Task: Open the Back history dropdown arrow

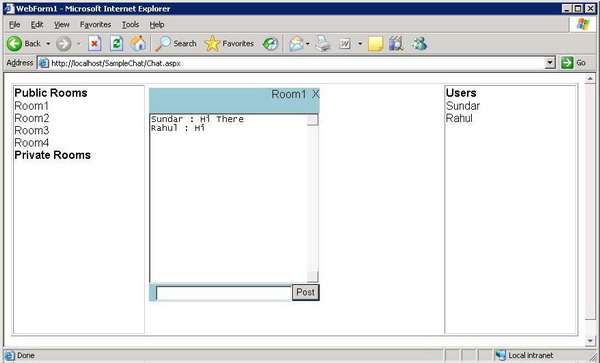Action: coord(48,44)
